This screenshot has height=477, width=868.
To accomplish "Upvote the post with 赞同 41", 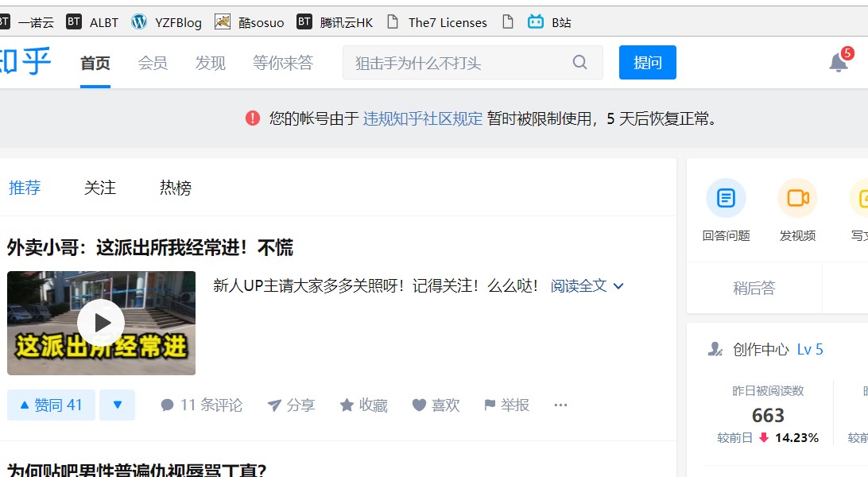I will point(51,405).
